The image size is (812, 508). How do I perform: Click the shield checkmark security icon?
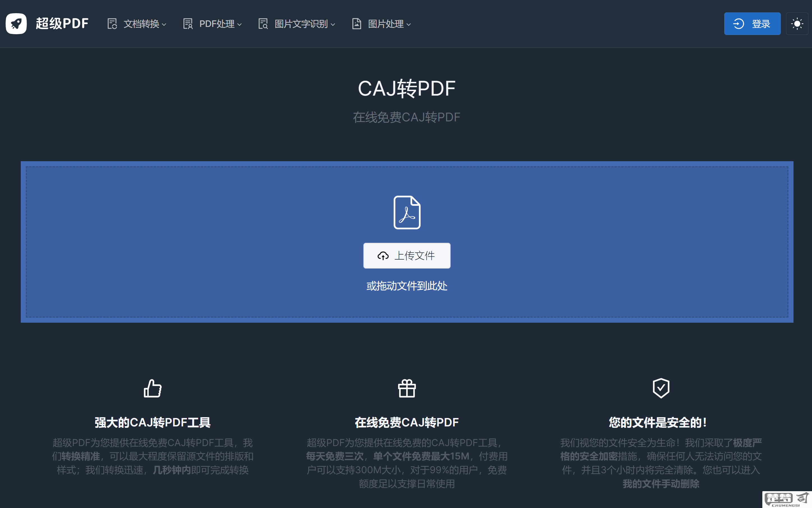point(661,388)
